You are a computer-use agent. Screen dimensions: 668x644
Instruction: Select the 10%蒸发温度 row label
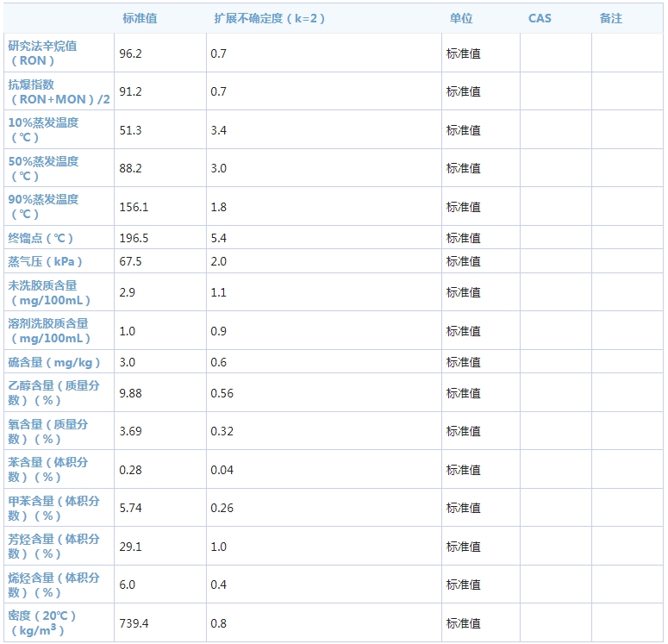(x=43, y=130)
